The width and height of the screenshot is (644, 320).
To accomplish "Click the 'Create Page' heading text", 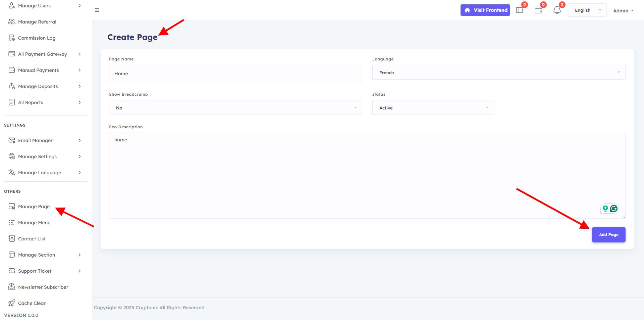I will 132,37.
